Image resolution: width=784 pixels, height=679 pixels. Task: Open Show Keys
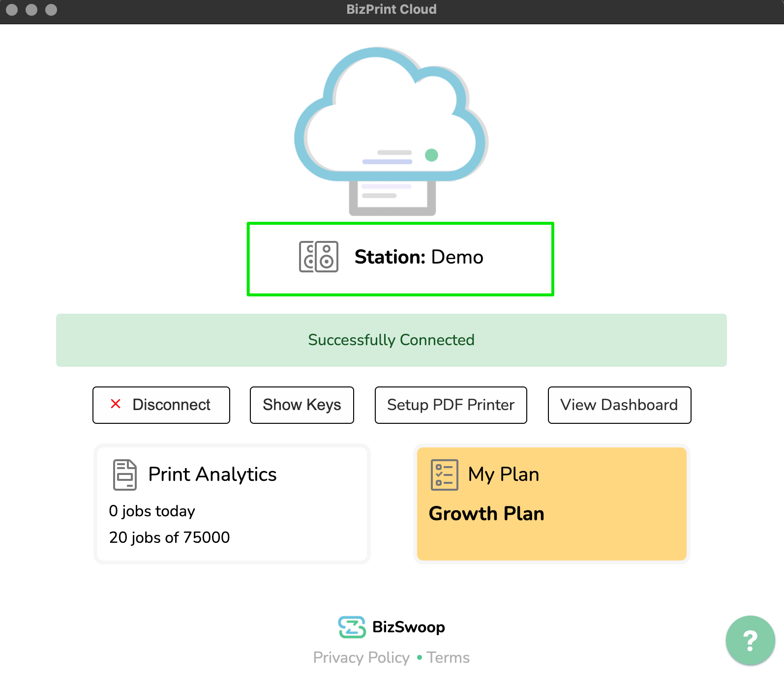[x=302, y=405]
